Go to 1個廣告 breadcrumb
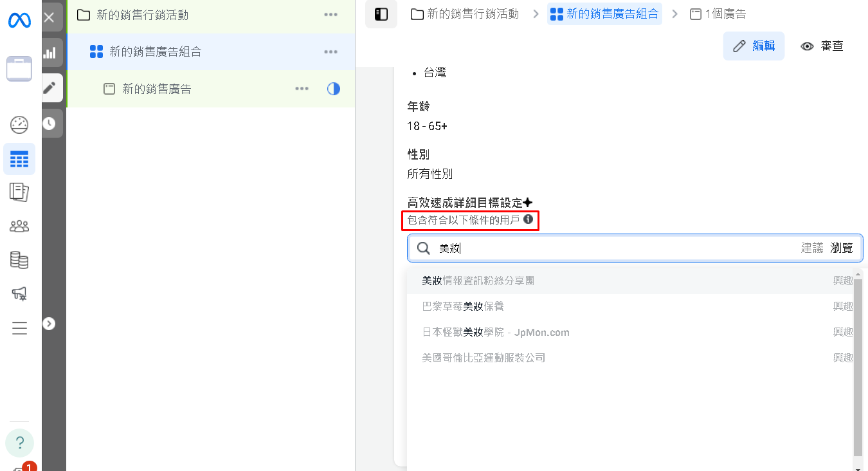The height and width of the screenshot is (471, 868). coord(718,14)
